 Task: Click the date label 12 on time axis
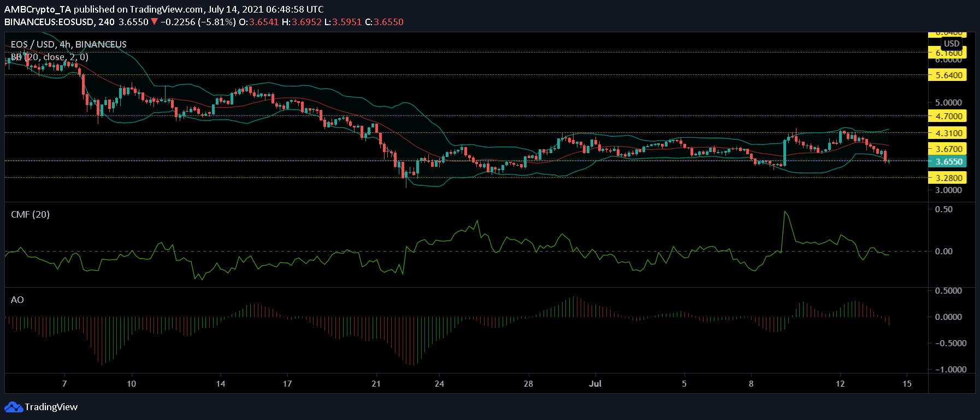pos(840,384)
